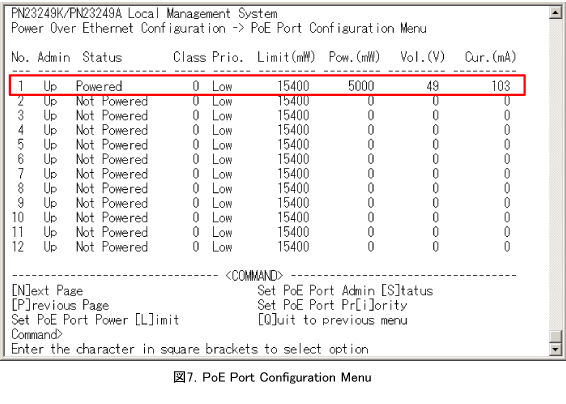The image size is (566, 404).
Task: Click Set PoE Port Power [L]imit text
Action: (95, 320)
